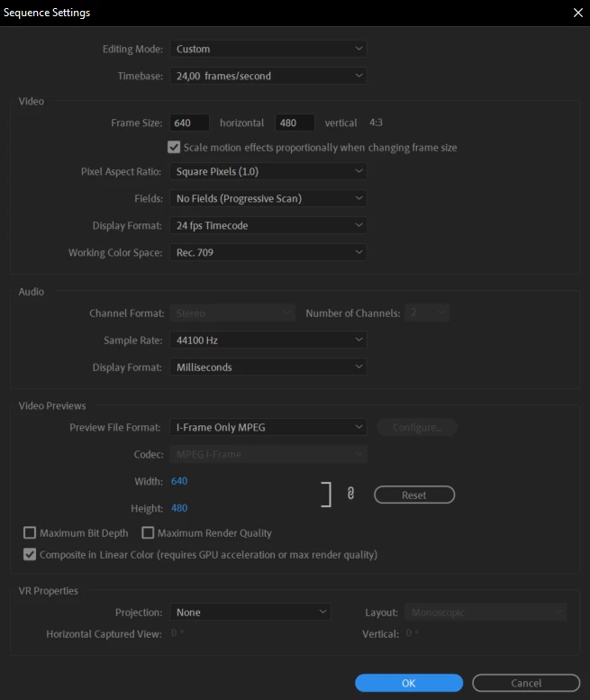Open the Working Color Space dropdown
The width and height of the screenshot is (590, 700).
click(x=268, y=252)
